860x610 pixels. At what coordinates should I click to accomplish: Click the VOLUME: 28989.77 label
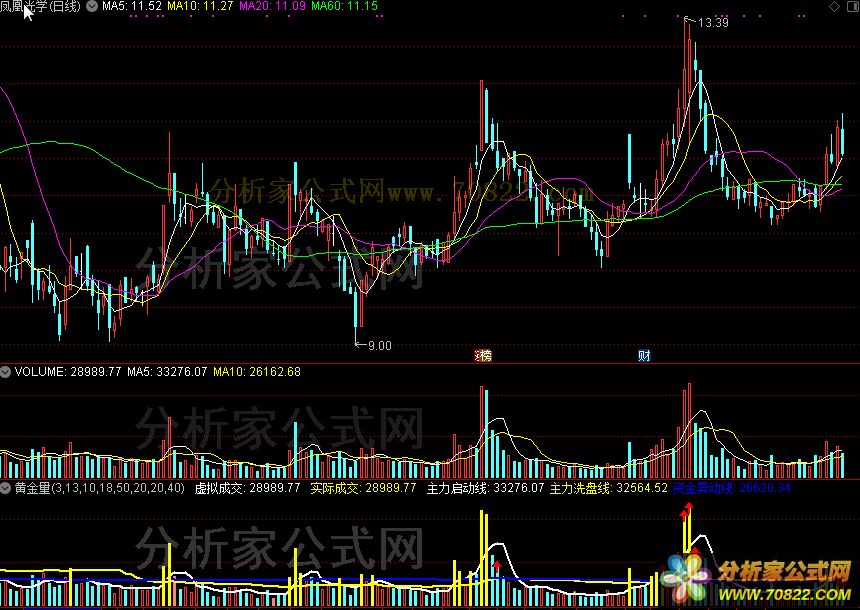click(x=68, y=372)
